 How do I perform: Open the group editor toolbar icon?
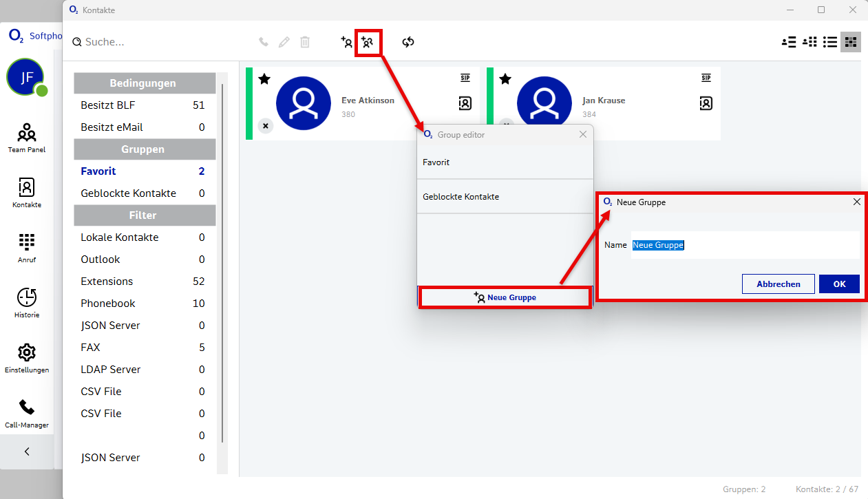tap(368, 43)
